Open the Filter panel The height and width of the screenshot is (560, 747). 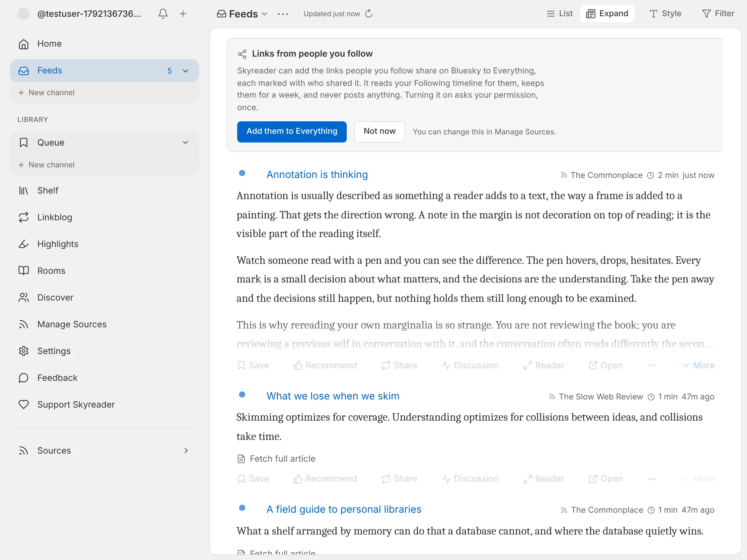point(718,13)
